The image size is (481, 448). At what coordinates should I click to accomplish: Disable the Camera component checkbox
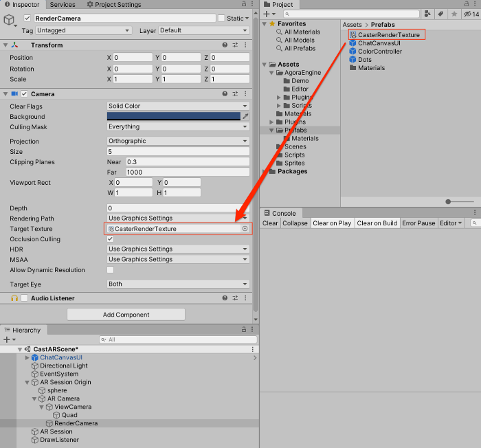tap(24, 94)
